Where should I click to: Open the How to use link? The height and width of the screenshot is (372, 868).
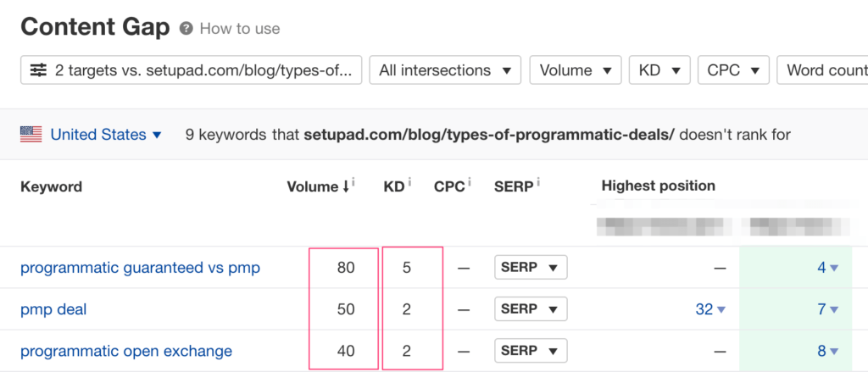tap(240, 29)
